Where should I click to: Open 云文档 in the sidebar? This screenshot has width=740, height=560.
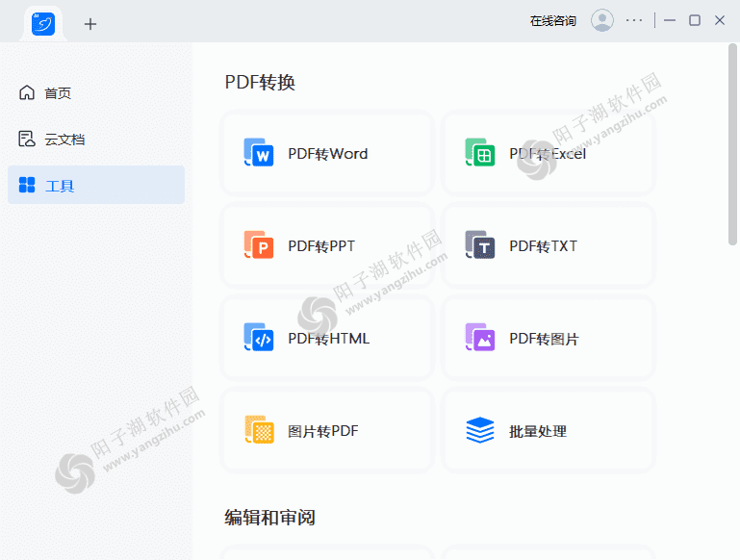(96, 140)
